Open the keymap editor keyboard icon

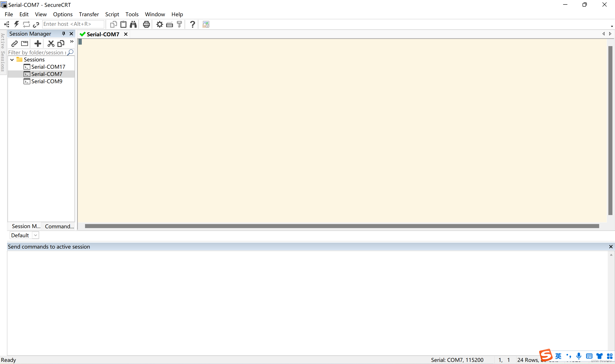point(170,24)
